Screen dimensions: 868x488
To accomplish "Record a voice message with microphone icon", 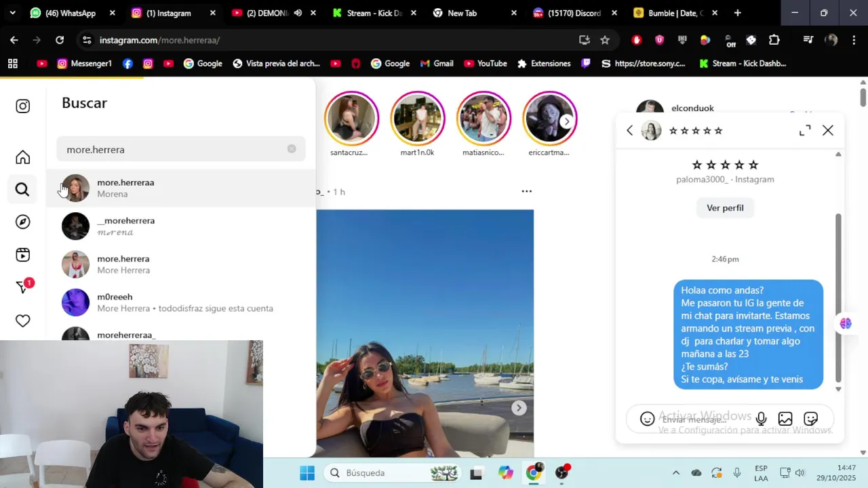I will (x=762, y=419).
